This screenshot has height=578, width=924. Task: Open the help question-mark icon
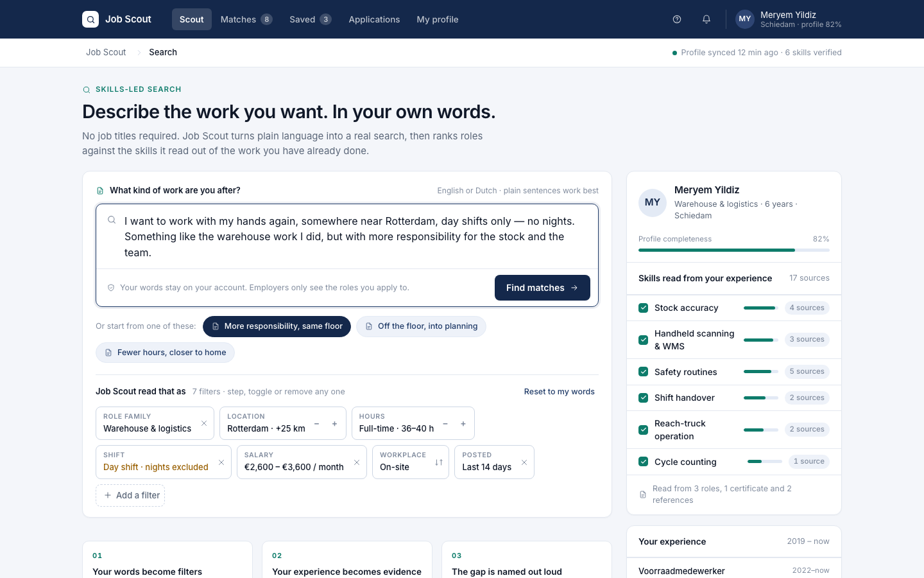(677, 19)
